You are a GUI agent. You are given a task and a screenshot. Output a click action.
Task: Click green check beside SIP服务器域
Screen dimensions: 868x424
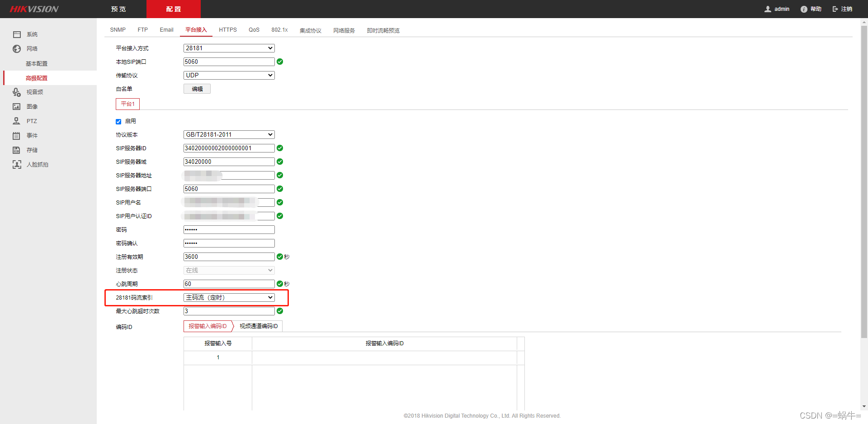280,162
